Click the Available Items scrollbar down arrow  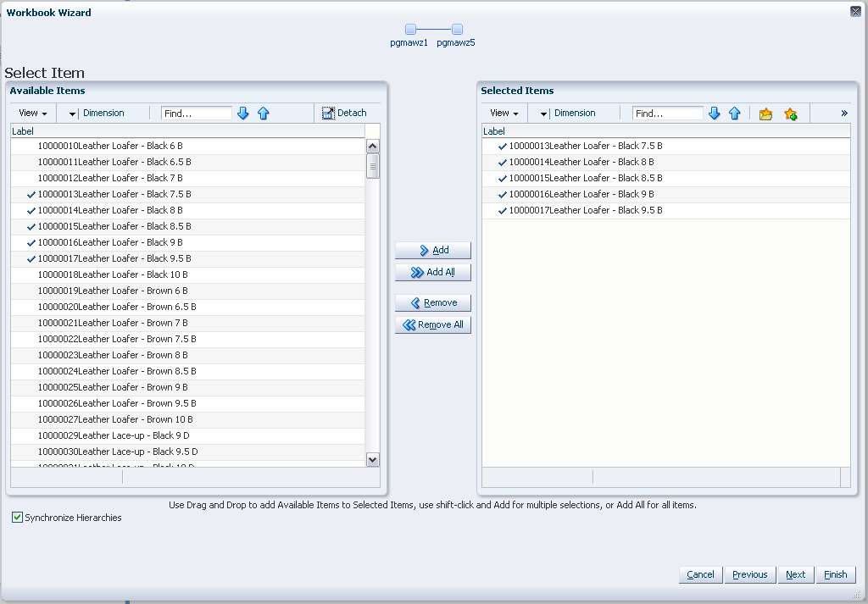click(x=373, y=459)
